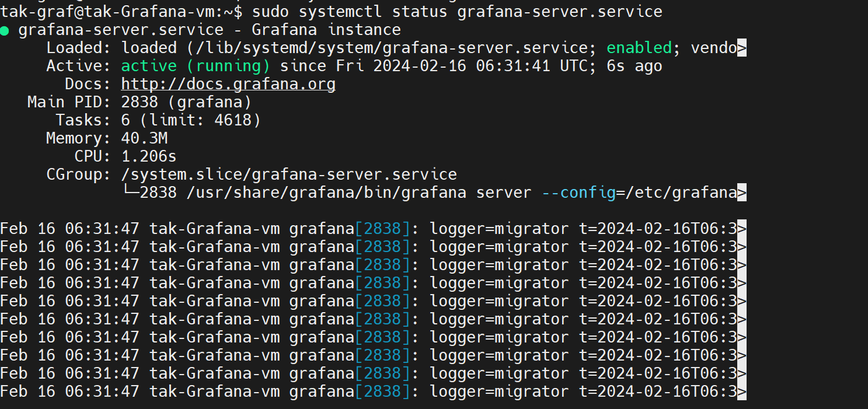Click the 'sudo systemctl status grafana-server.service' command
Screen dimensions: 868x409
457,11
